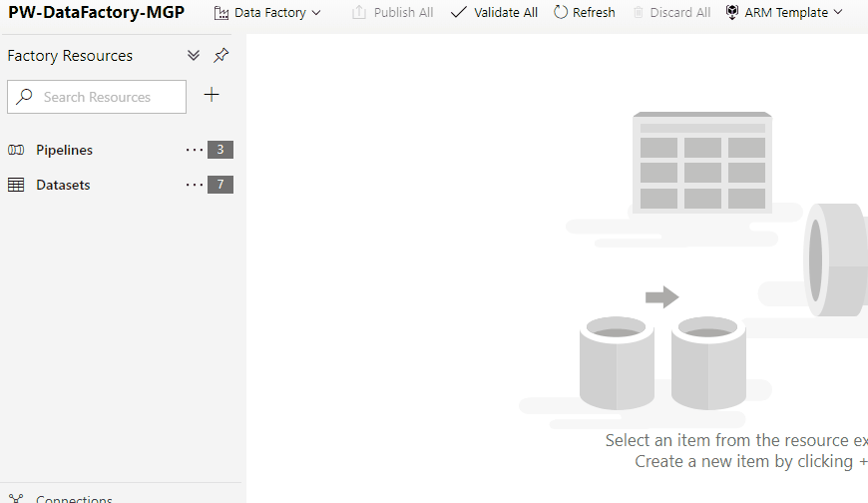Expand the Datasets tree item label
This screenshot has height=503, width=868.
[63, 186]
